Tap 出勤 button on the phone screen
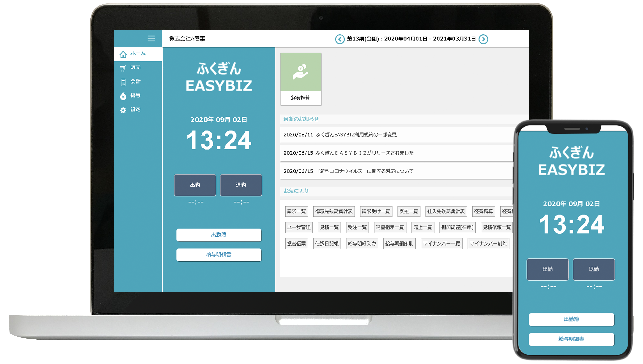Viewport: 643px width, 364px height. coord(547,269)
